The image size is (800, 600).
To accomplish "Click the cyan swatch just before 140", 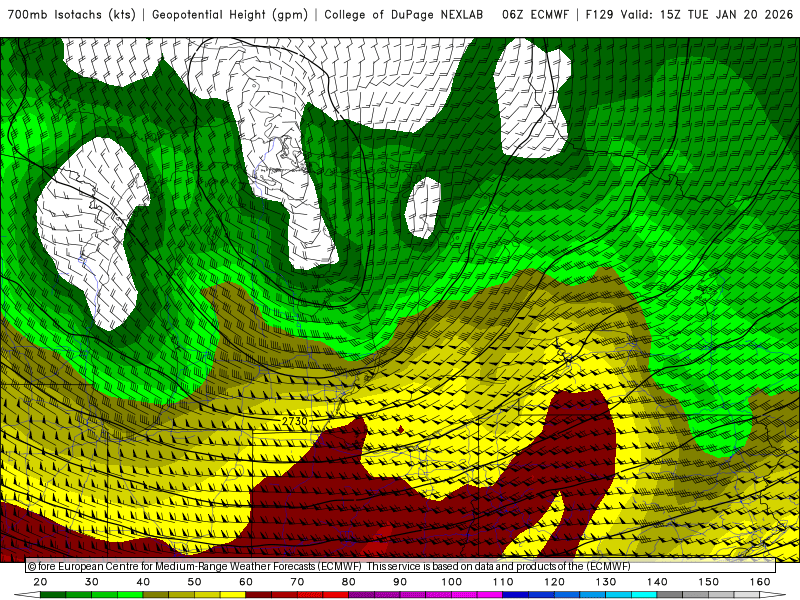I will 644,595.
